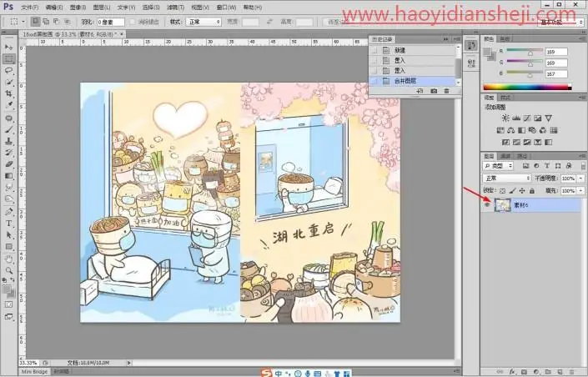
Task: Toggle lock all padlock in Layers panel
Action: point(532,190)
